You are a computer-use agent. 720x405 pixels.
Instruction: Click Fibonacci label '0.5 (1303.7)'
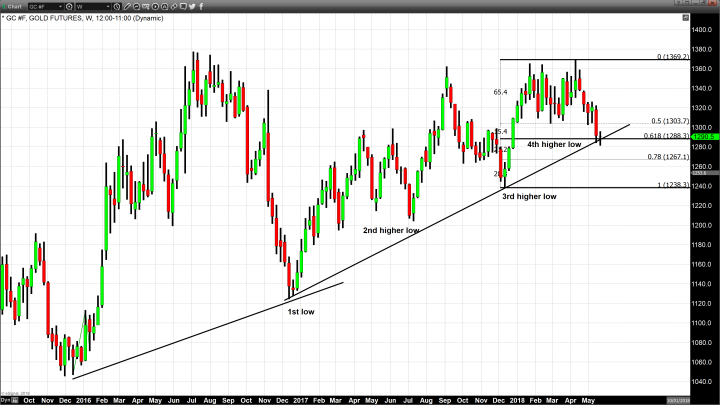click(x=670, y=121)
